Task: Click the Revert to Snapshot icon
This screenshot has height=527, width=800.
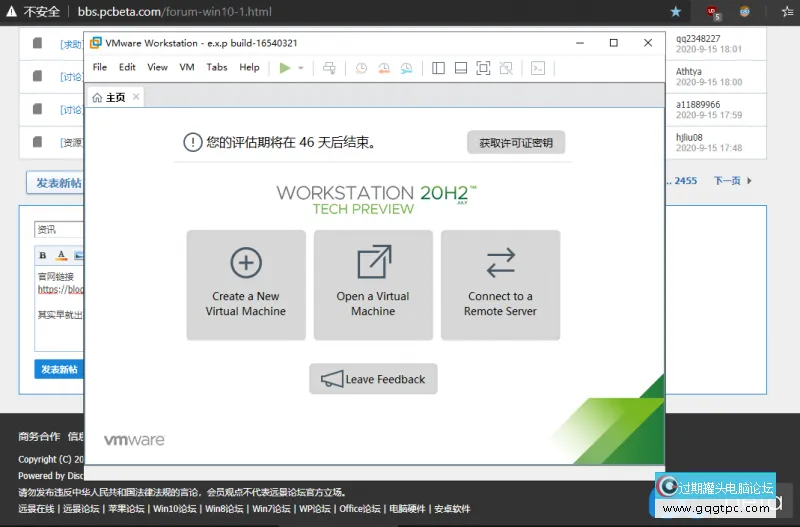Action: click(x=383, y=68)
